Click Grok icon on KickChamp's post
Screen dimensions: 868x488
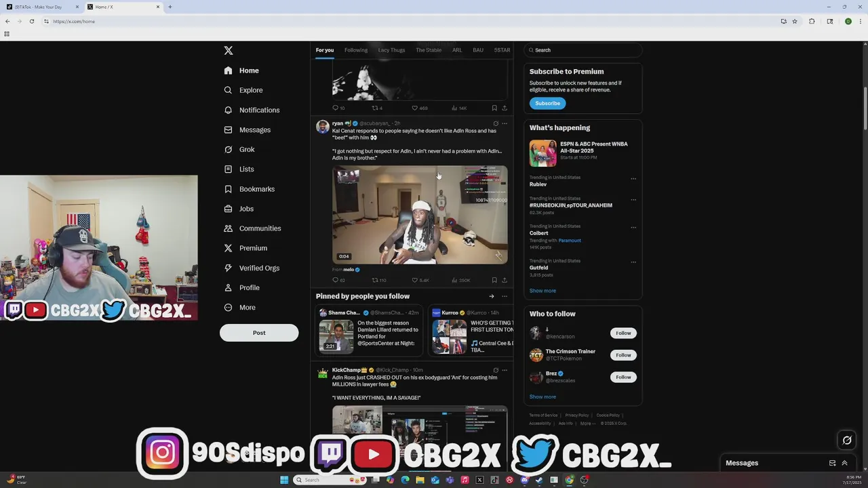(x=496, y=370)
